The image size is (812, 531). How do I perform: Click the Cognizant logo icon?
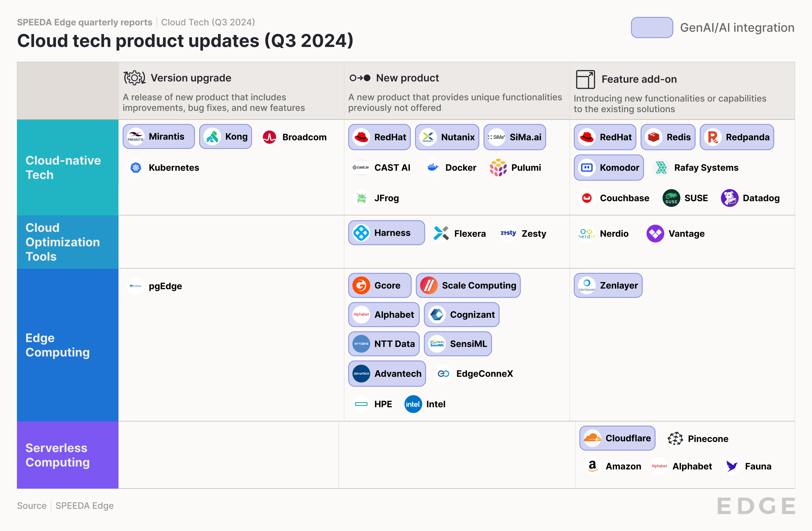coord(437,315)
